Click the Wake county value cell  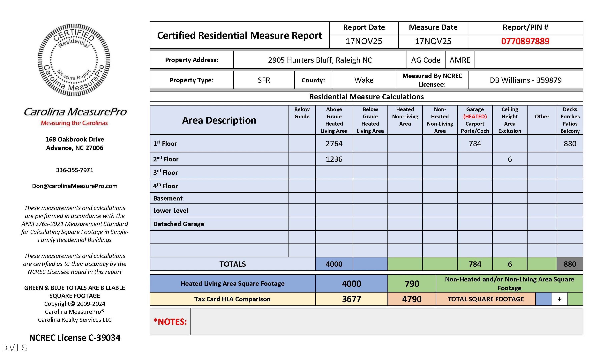pyautogui.click(x=364, y=80)
